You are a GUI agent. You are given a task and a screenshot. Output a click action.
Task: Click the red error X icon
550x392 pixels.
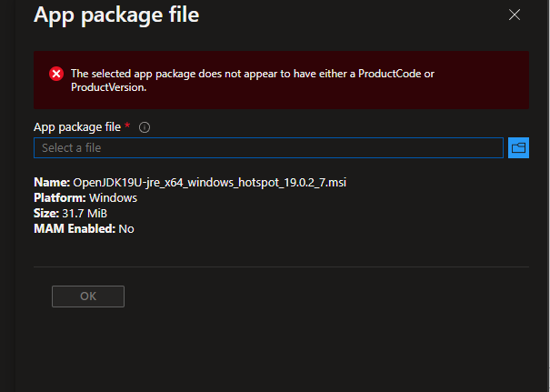click(x=56, y=74)
